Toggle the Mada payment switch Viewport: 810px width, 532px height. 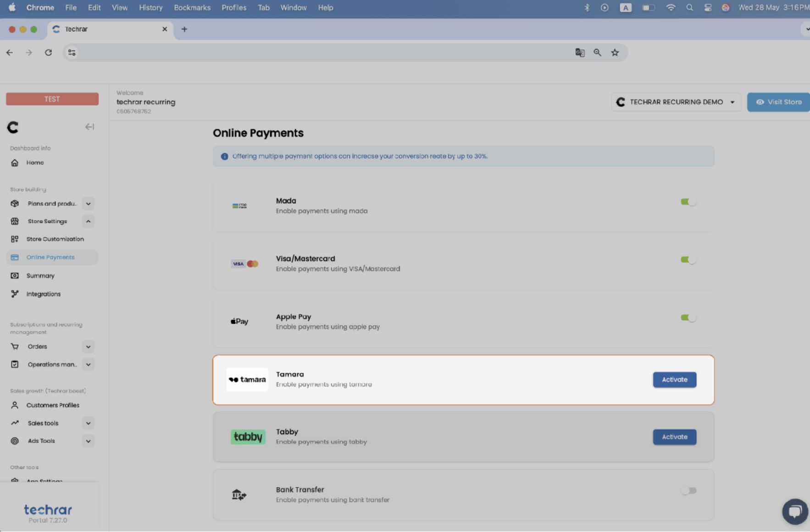point(688,202)
